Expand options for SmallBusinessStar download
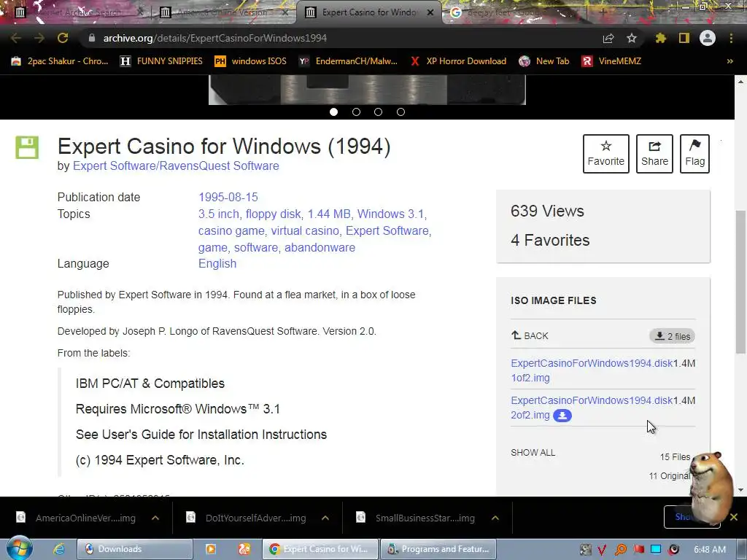Image resolution: width=747 pixels, height=560 pixels. 495,518
